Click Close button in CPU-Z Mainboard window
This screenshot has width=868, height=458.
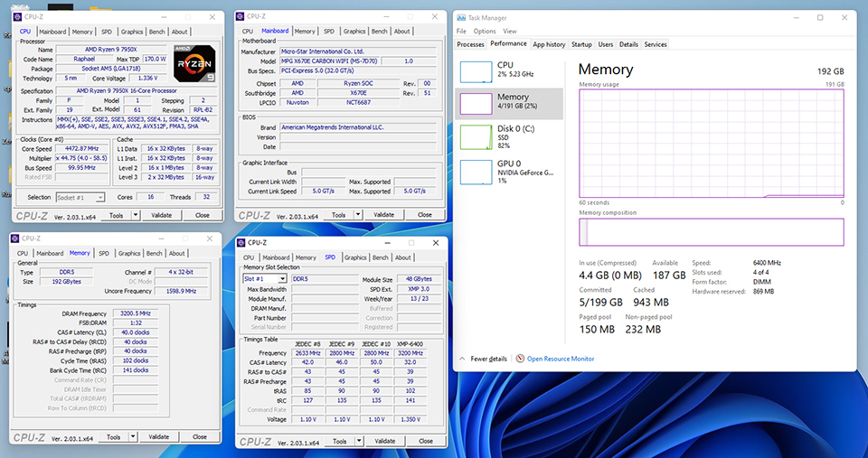[425, 215]
